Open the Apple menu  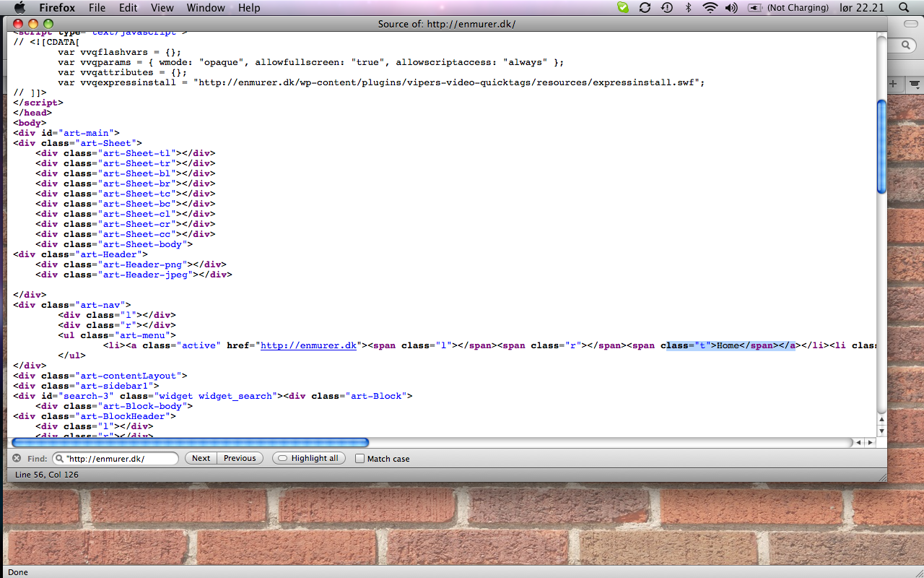click(19, 8)
